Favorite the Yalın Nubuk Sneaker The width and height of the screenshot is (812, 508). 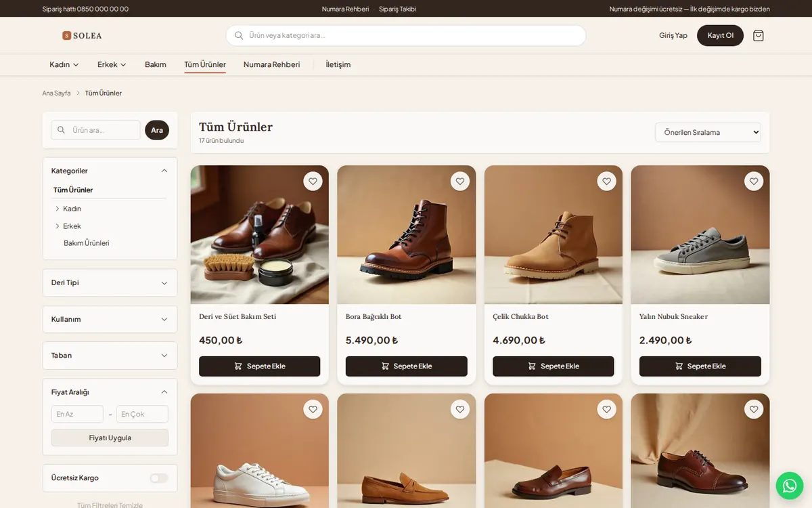coord(754,182)
